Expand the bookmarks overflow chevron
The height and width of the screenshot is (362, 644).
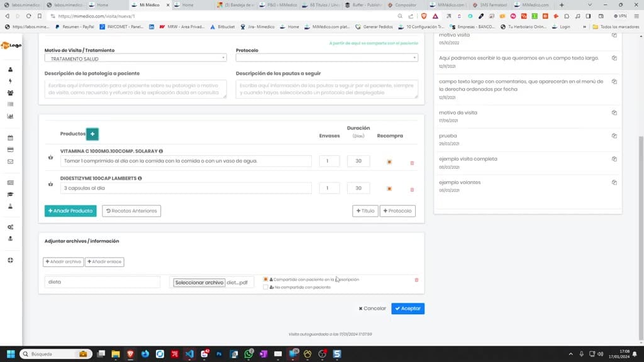584,26
